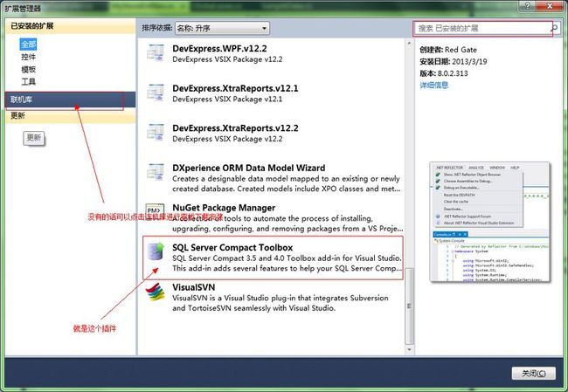
Task: Click the NuGet Package Manager icon
Action: 155,210
